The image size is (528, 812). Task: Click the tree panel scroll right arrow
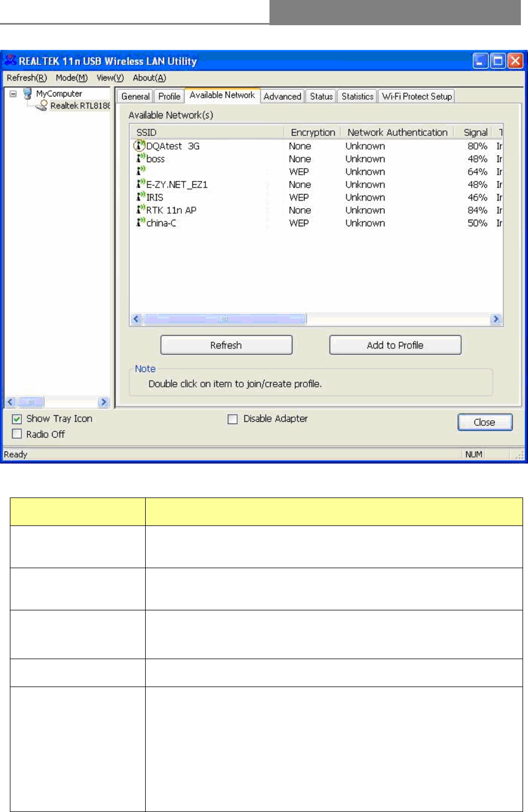click(104, 402)
